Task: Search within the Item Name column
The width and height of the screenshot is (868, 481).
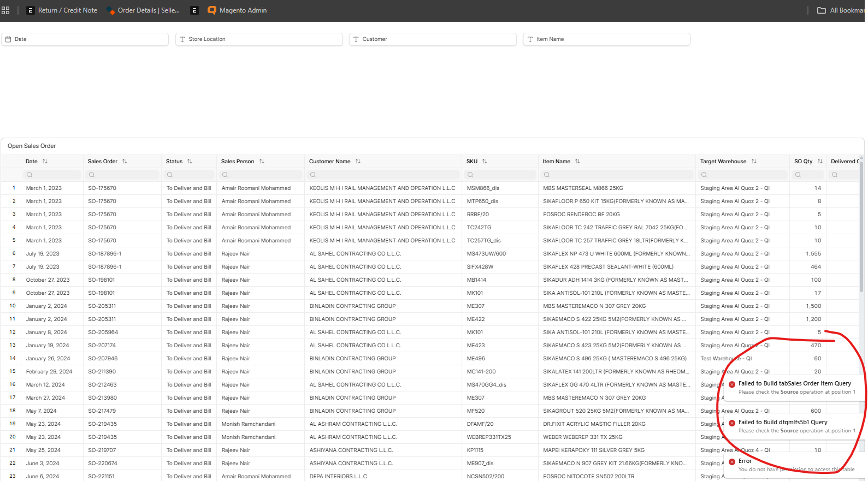Action: 617,175
